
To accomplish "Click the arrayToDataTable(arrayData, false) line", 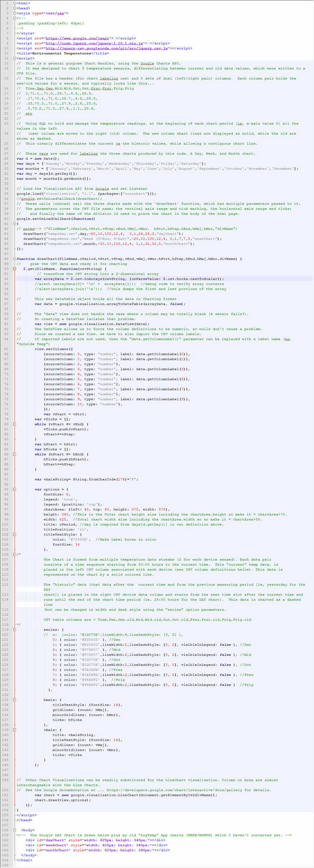I will tap(110, 304).
